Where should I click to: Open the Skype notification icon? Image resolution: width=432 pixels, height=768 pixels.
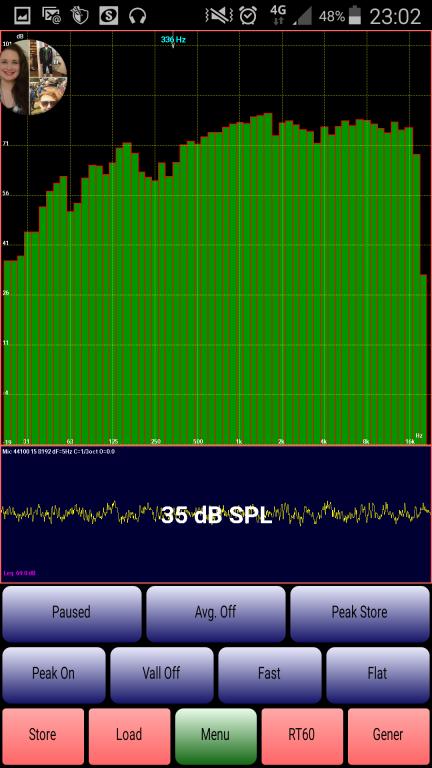click(x=109, y=16)
